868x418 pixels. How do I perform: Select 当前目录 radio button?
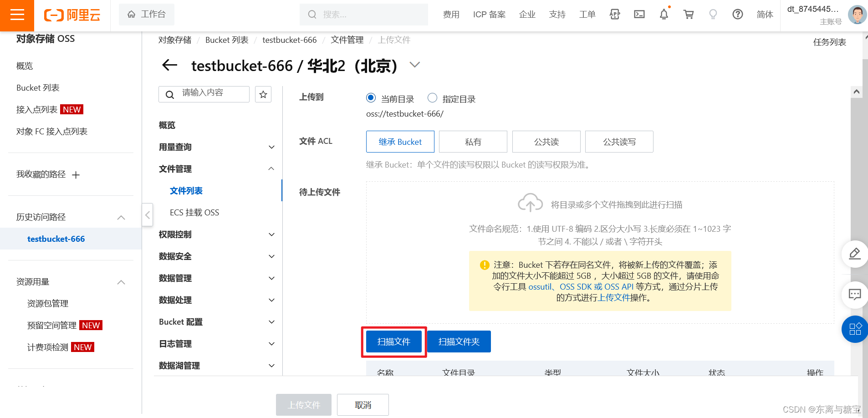tap(371, 98)
